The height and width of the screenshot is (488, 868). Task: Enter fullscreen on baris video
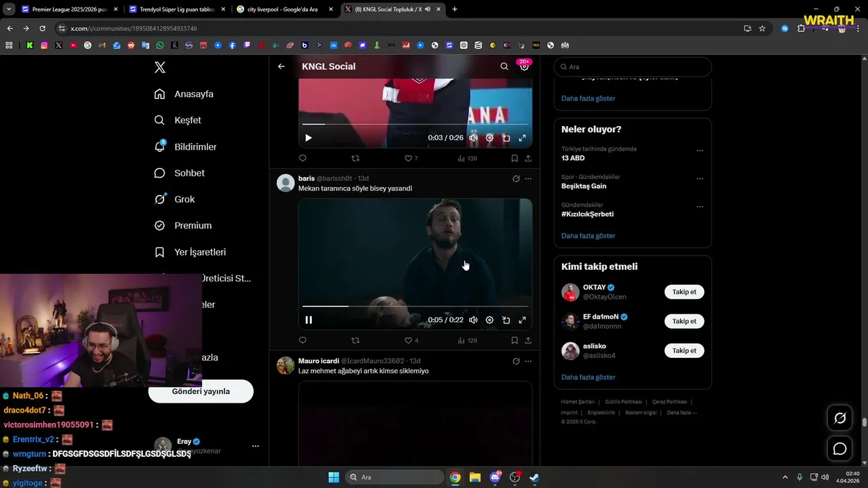[522, 320]
